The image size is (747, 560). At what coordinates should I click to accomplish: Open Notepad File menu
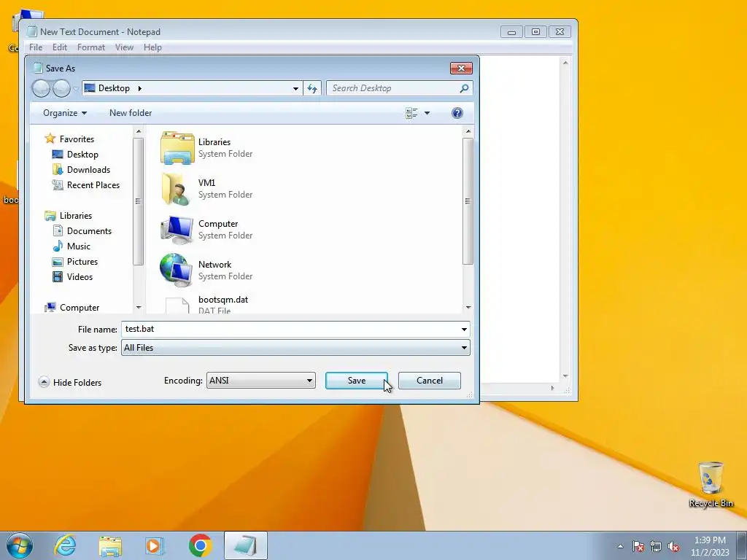pyautogui.click(x=36, y=47)
